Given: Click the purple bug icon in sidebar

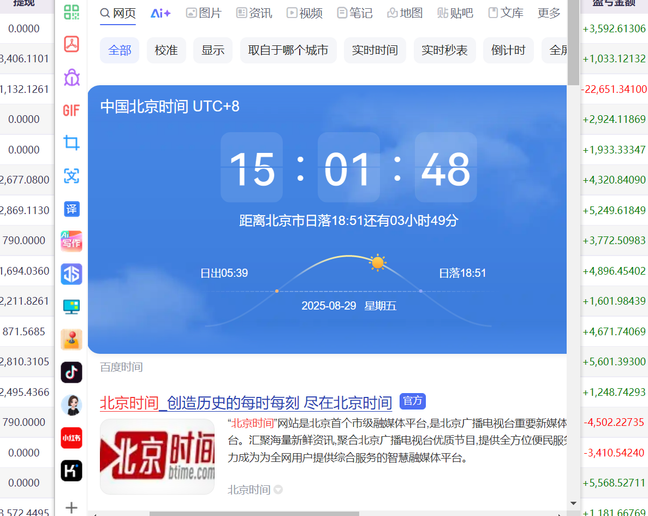Looking at the screenshot, I should [71, 77].
